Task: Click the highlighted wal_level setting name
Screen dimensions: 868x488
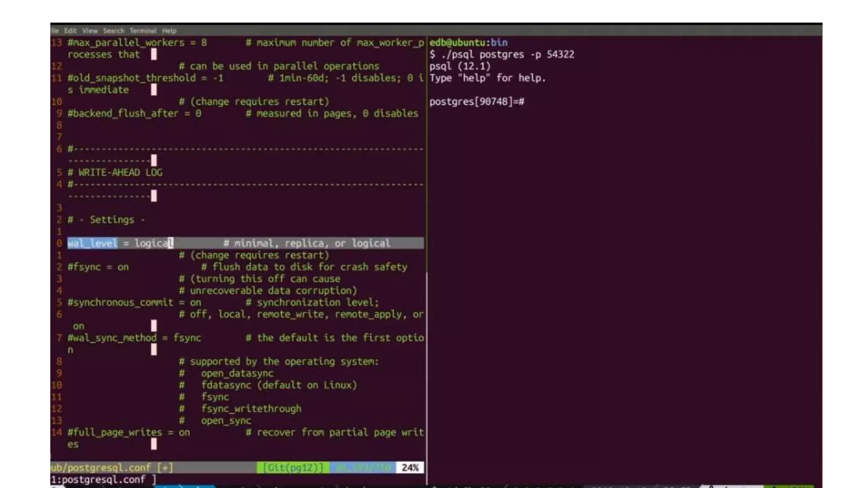Action: pos(92,243)
